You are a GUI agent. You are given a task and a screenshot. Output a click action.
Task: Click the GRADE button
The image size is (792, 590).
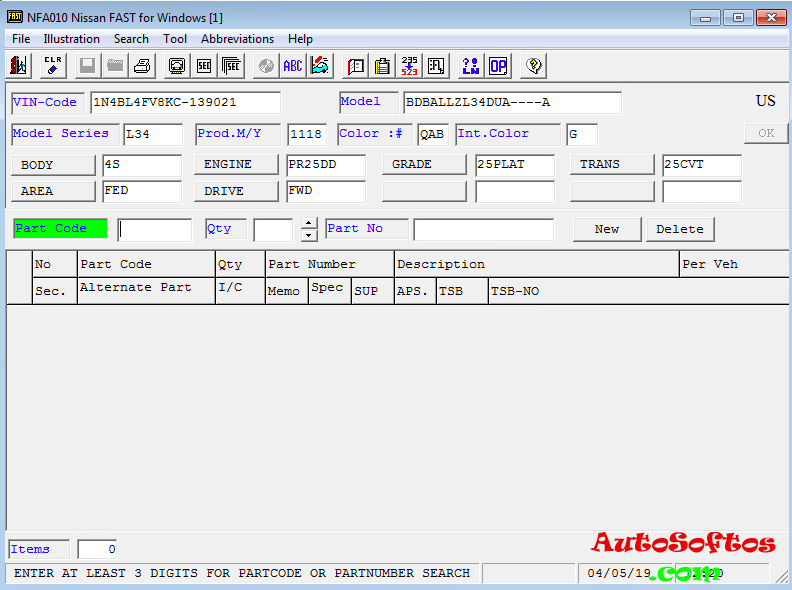[424, 165]
